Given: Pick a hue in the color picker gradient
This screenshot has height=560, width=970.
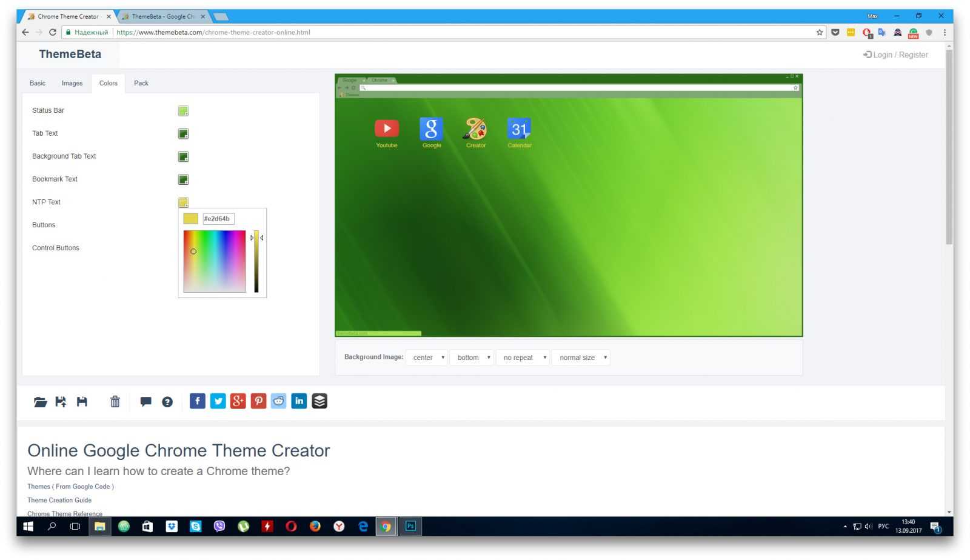Looking at the screenshot, I should [215, 261].
